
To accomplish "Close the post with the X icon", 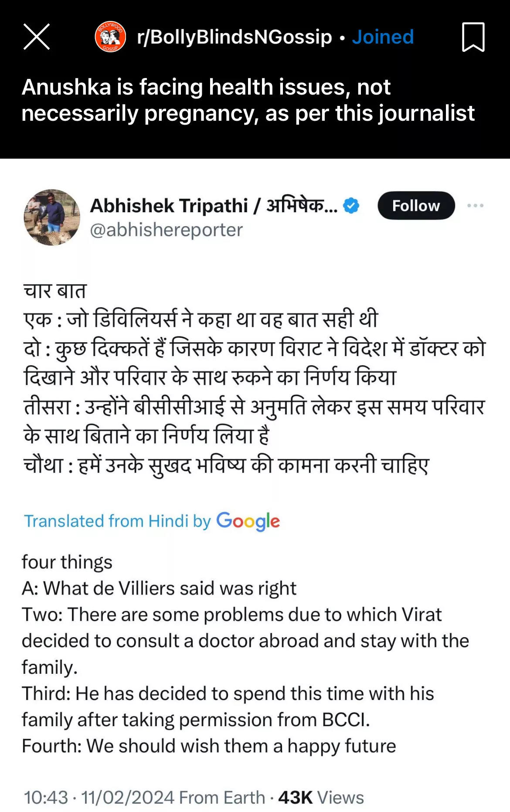I will point(37,37).
